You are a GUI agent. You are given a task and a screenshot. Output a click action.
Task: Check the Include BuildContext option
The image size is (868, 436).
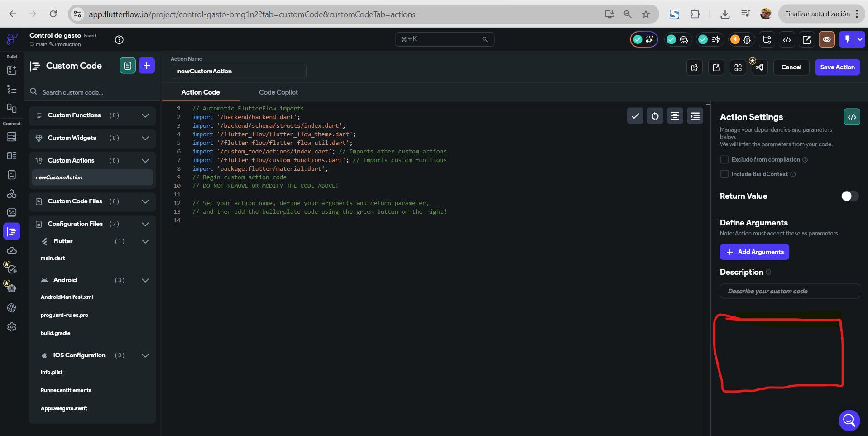click(x=724, y=174)
